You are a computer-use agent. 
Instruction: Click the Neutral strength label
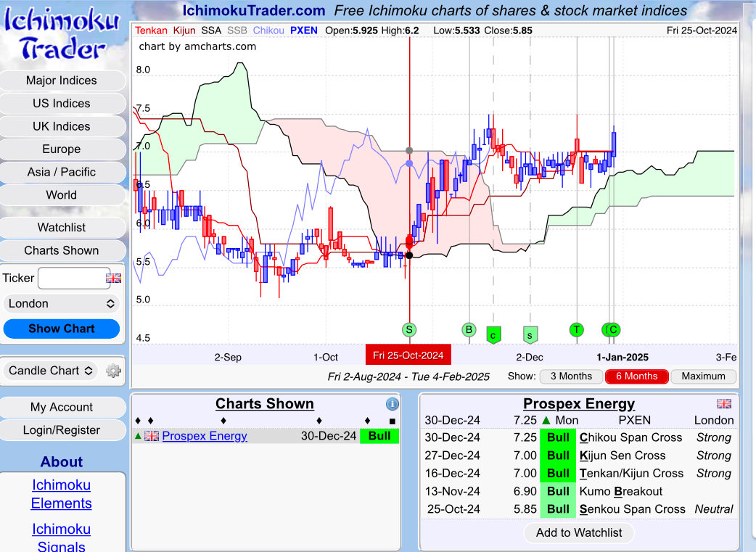coord(714,509)
